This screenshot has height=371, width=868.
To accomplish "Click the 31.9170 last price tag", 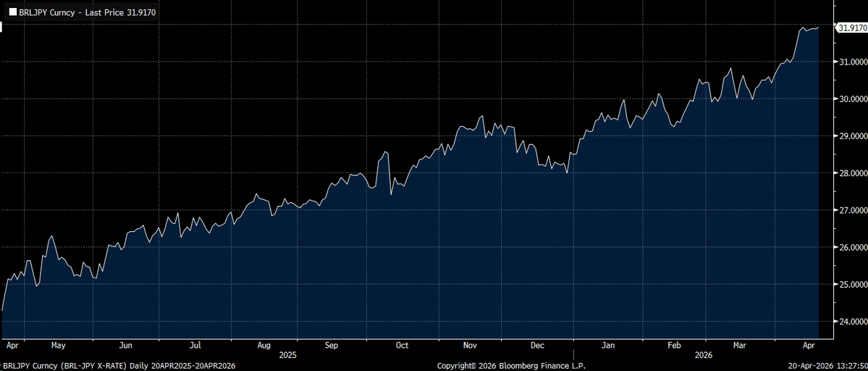I will tap(852, 27).
